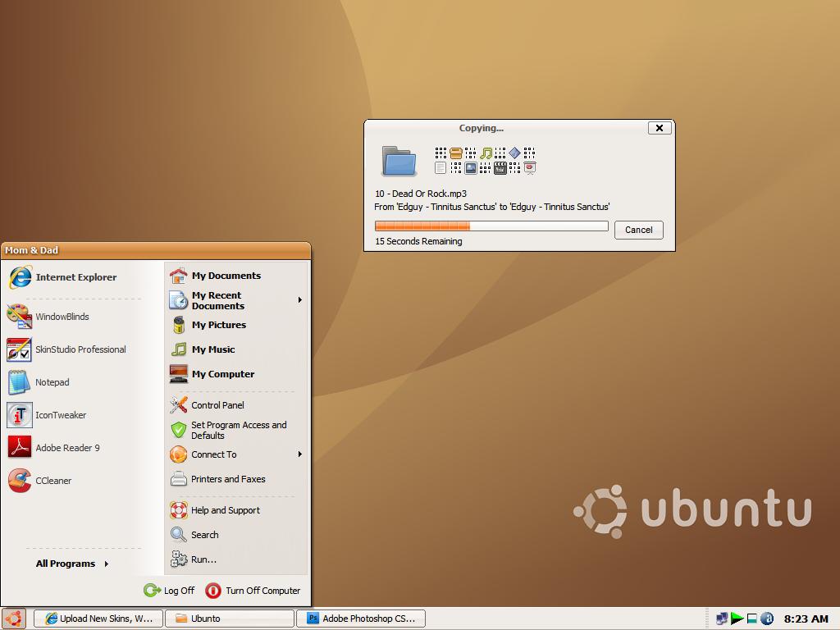This screenshot has width=840, height=630.
Task: Close the Copying dialog window
Action: coord(660,128)
